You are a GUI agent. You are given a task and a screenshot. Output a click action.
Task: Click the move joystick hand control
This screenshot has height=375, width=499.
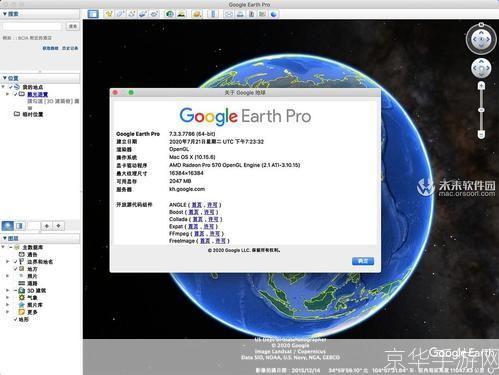pyautogui.click(x=481, y=68)
